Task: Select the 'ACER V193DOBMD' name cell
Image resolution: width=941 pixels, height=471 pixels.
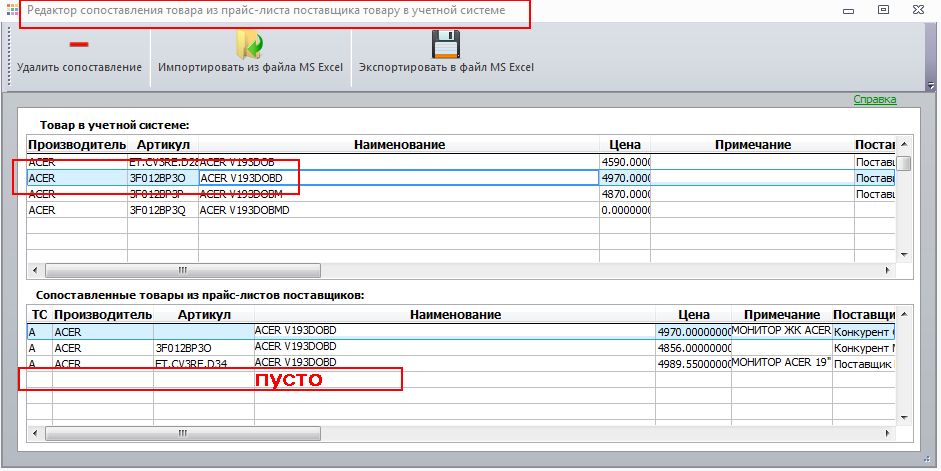Action: (x=398, y=210)
